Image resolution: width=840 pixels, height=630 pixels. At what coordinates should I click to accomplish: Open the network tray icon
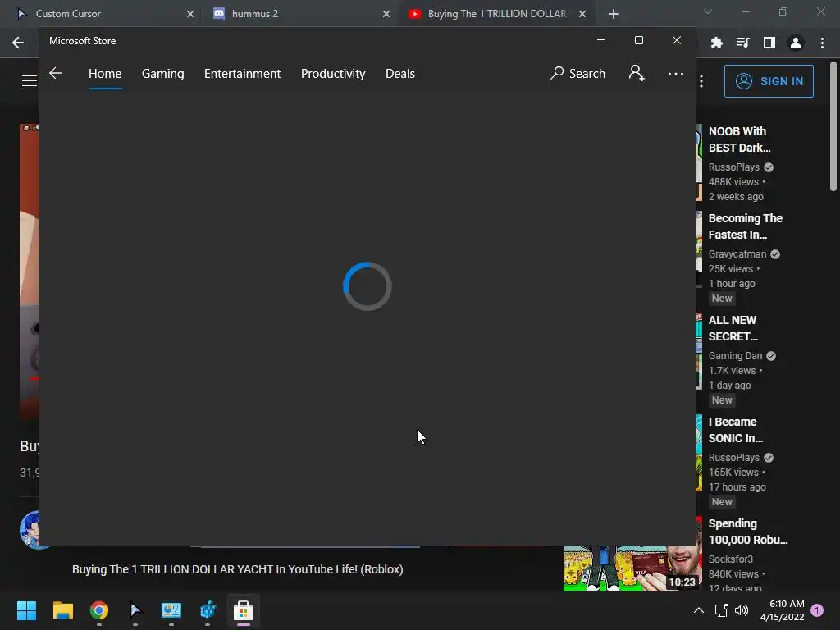721,610
